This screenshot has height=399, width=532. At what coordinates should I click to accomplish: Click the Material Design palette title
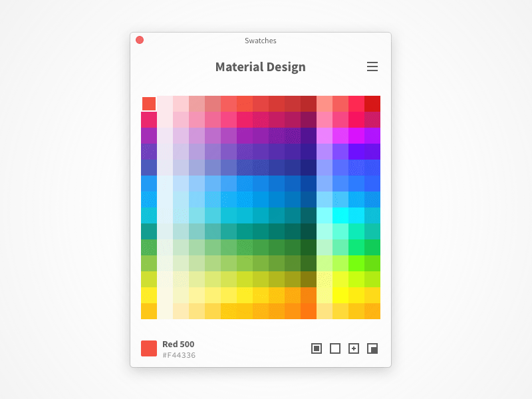coord(261,67)
